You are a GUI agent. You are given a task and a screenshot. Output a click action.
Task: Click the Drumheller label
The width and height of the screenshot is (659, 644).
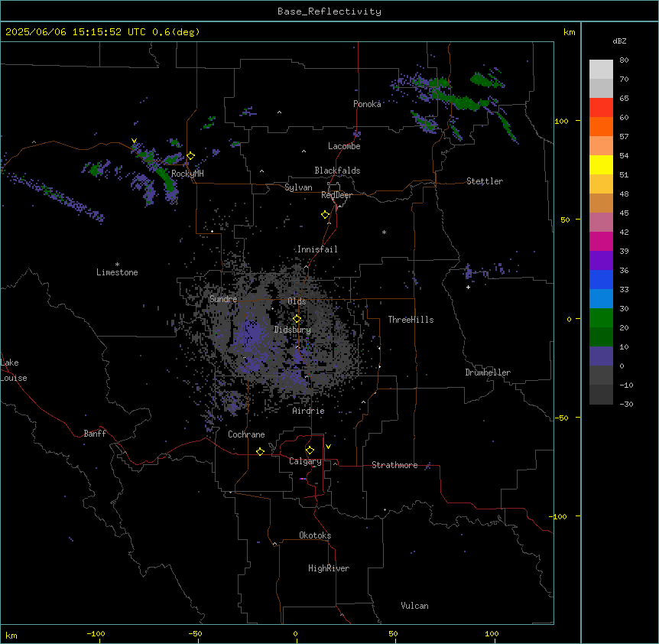(x=488, y=372)
